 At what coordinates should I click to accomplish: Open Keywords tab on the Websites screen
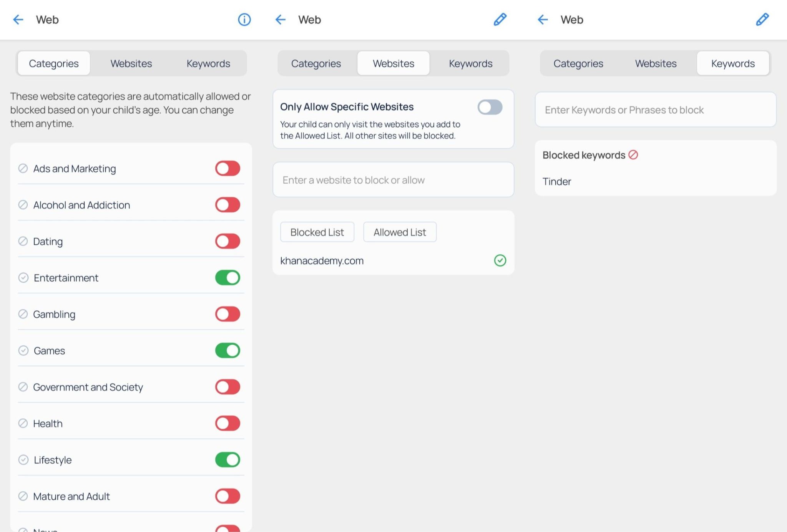pos(470,63)
